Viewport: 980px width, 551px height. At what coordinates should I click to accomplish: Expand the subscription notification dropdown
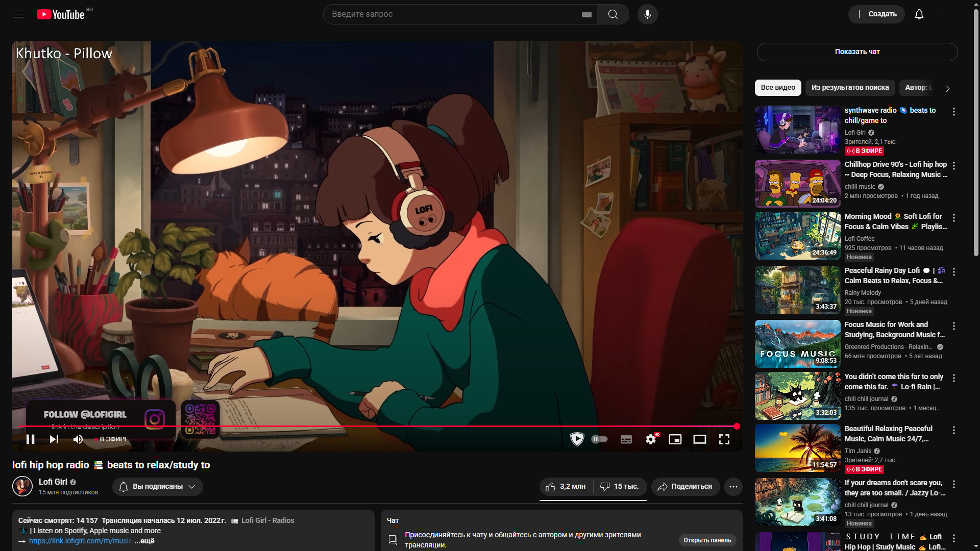click(157, 487)
